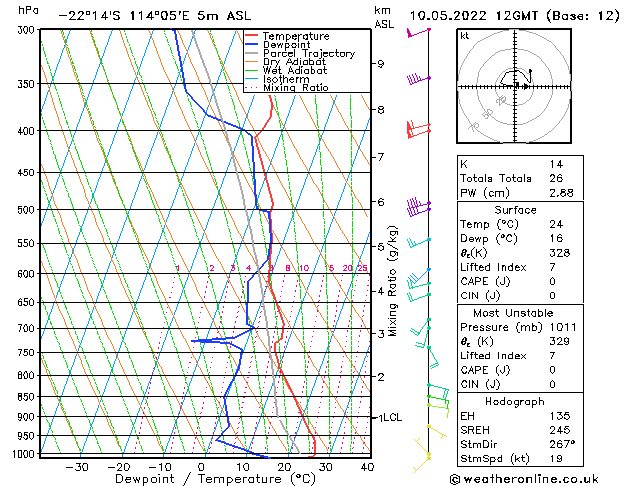Image resolution: width=629 pixels, height=486 pixels.
Task: Click the 40 temperature axis tick label
Action: 367,467
